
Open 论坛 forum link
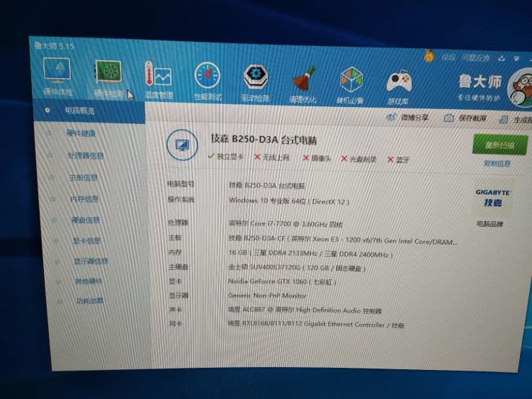pos(449,57)
